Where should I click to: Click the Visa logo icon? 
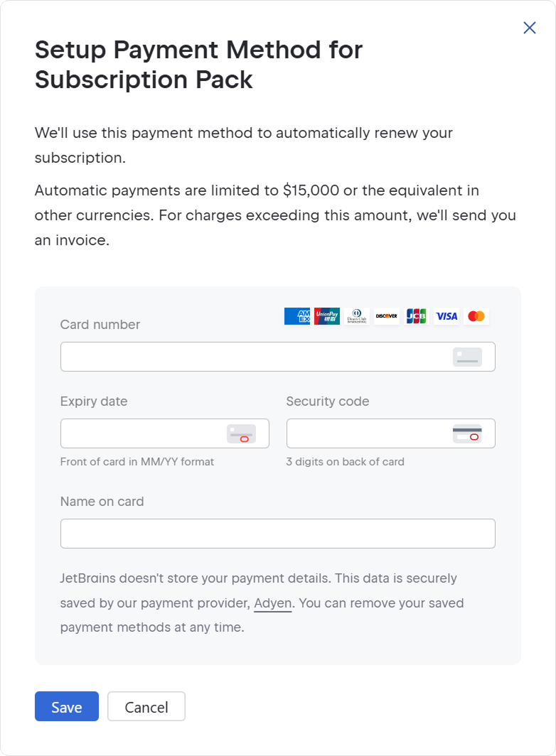click(x=447, y=316)
